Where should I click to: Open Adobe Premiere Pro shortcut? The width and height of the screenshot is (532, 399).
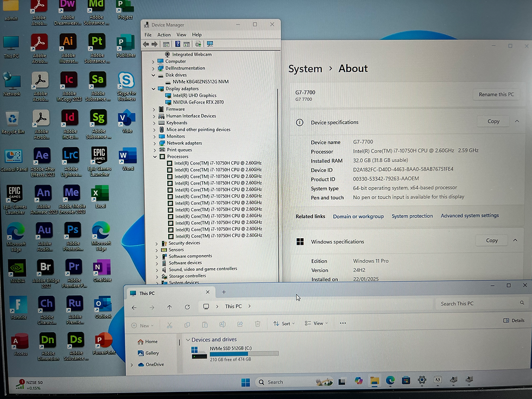point(74,274)
